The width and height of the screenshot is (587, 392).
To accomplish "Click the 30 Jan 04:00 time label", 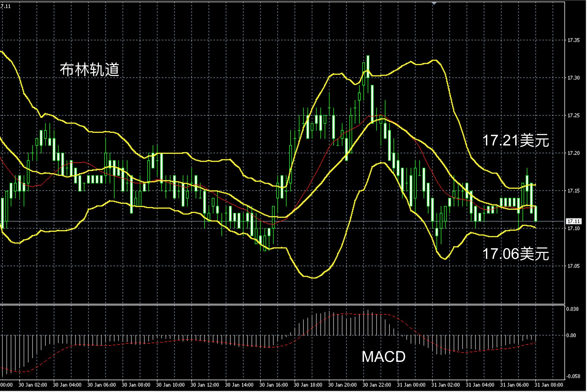I will (x=67, y=385).
